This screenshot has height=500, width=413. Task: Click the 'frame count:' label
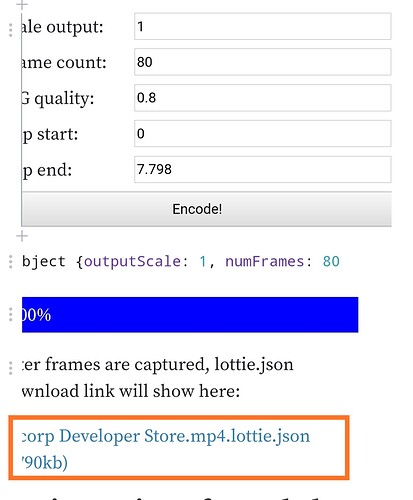point(64,62)
